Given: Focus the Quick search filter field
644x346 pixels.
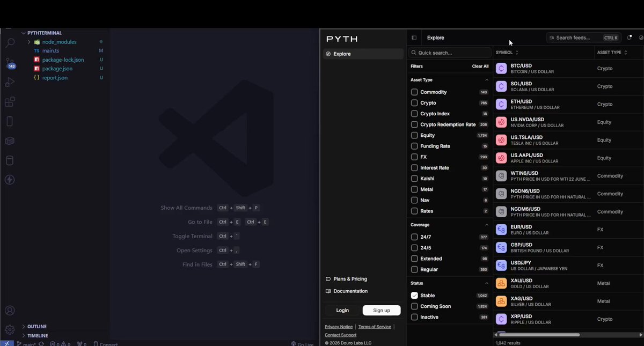Looking at the screenshot, I should [450, 53].
